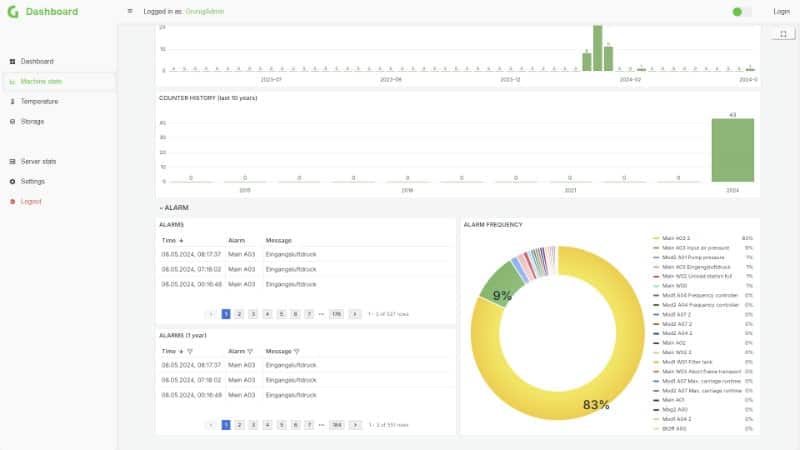The image size is (800, 450).
Task: Open Alarm column filter in yearly table
Action: click(250, 352)
